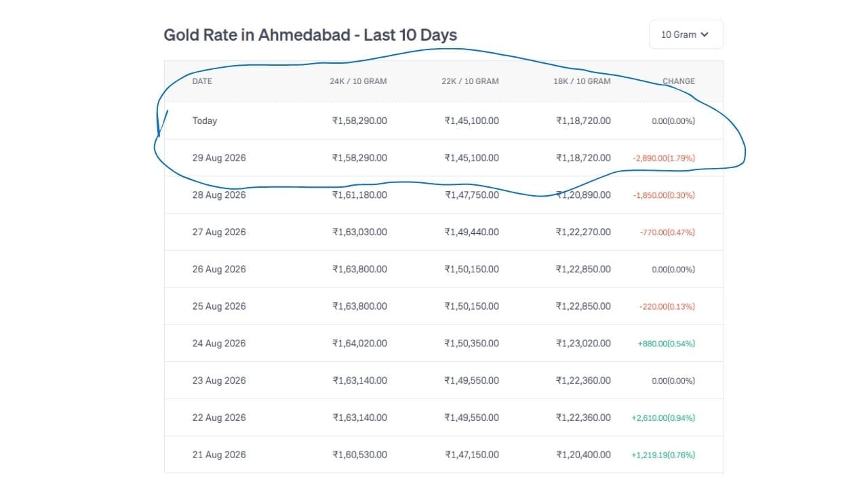This screenshot has height=488, width=868.
Task: Open the "10 Gram" unit dropdown
Action: coord(686,35)
